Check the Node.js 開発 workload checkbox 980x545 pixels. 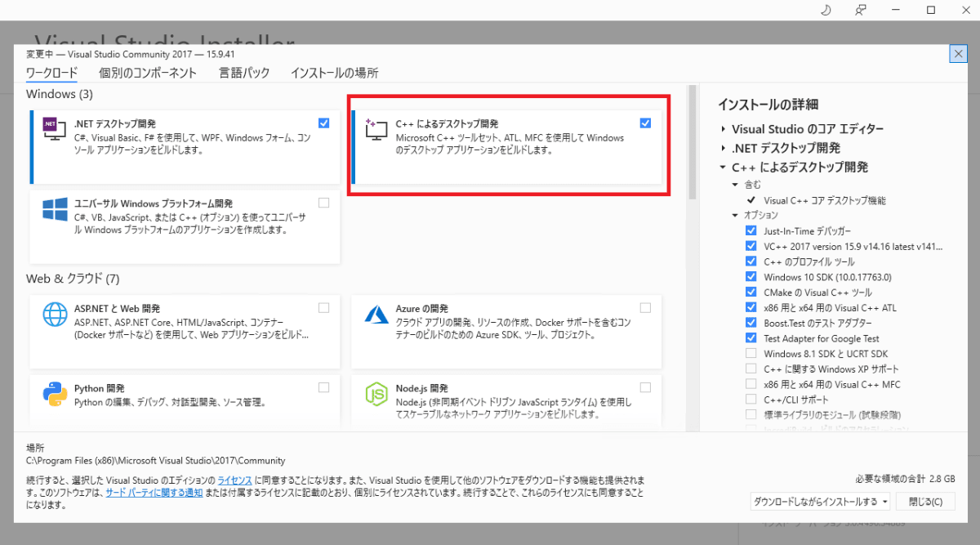point(646,387)
